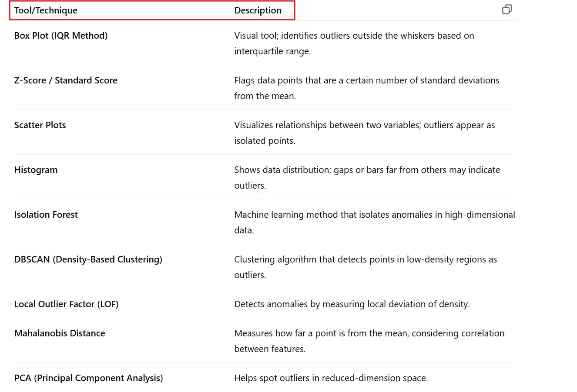Click the copy table icon
The width and height of the screenshot is (577, 392).
507,10
